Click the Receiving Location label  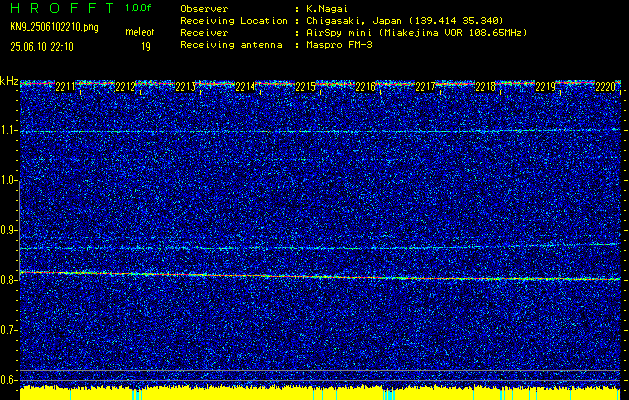[x=234, y=21]
